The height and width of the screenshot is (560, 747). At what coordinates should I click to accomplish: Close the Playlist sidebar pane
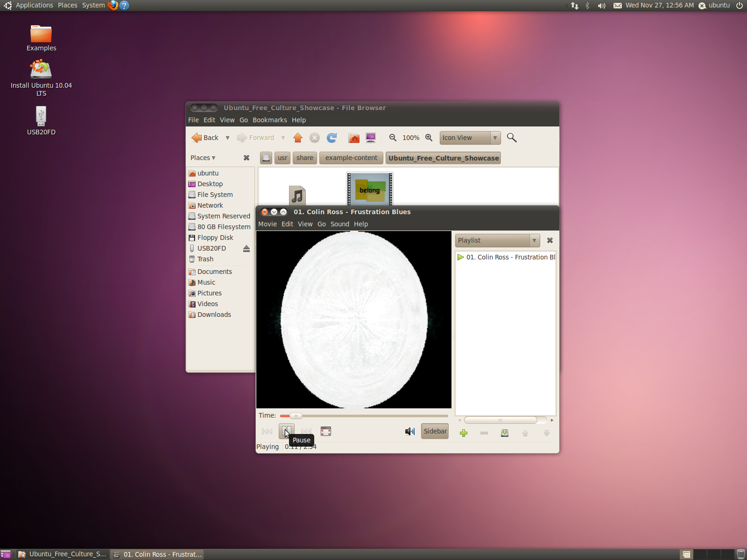click(550, 240)
